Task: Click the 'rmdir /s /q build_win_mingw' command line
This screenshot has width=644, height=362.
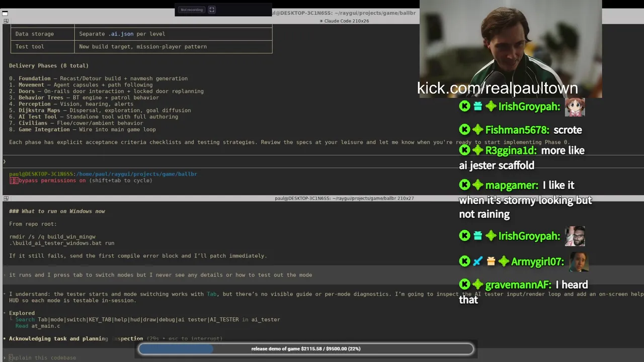Action: tap(52, 237)
